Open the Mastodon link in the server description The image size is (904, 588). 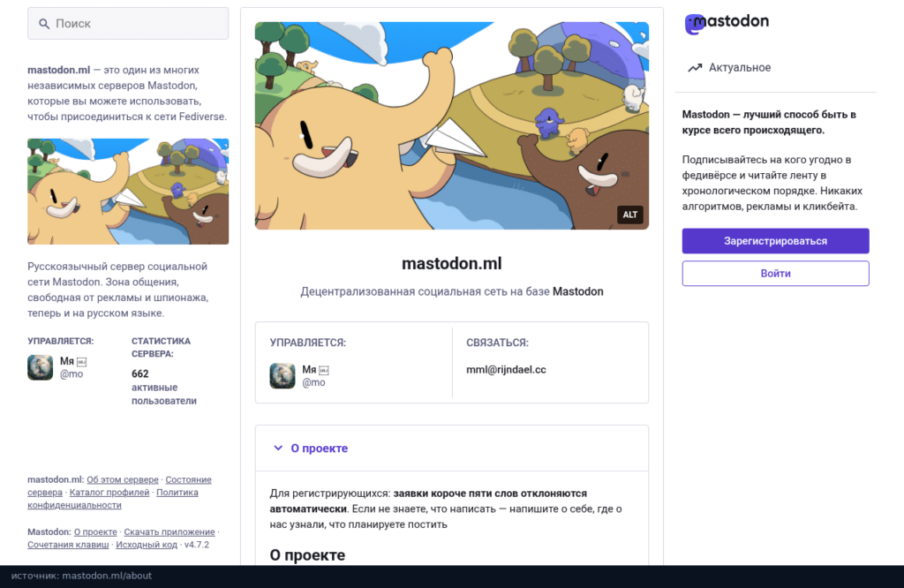577,291
